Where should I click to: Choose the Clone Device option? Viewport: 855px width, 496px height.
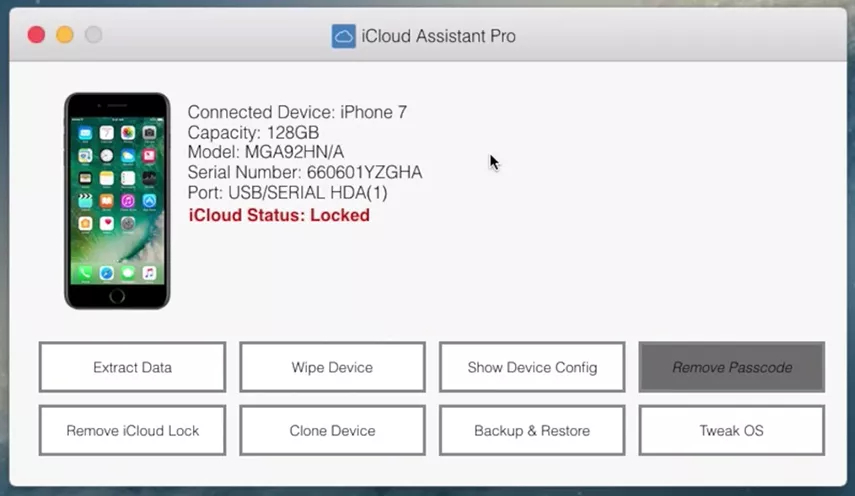[332, 431]
